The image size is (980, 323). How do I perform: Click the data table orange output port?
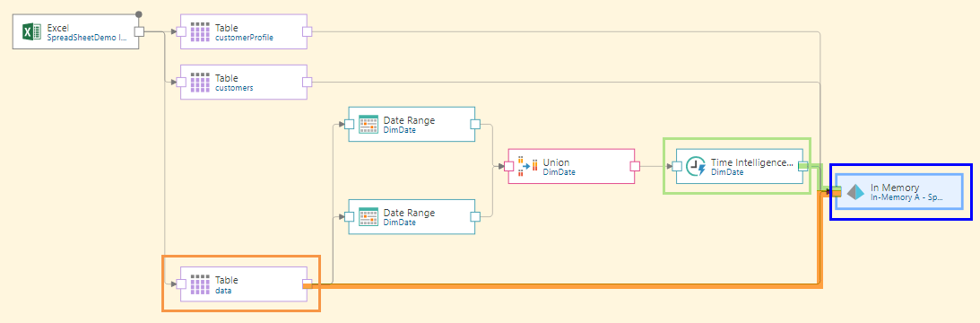click(x=307, y=284)
